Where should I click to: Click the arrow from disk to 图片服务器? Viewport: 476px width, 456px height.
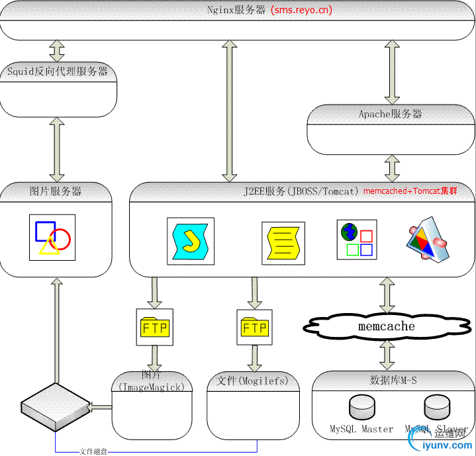click(x=57, y=331)
